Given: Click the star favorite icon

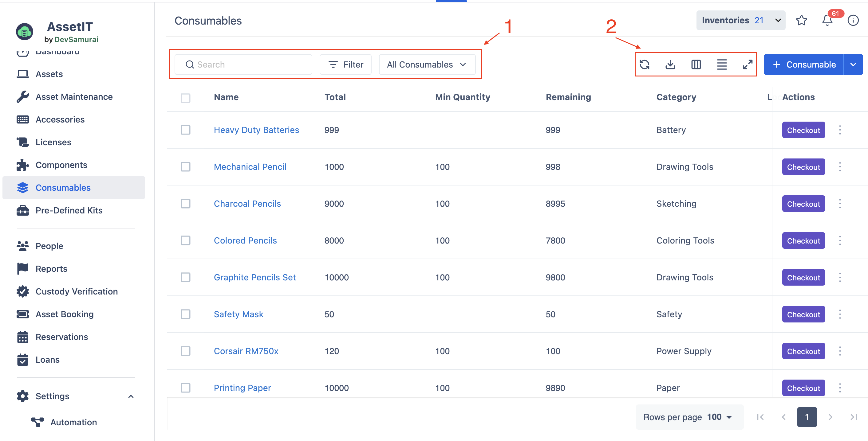Looking at the screenshot, I should coord(801,21).
